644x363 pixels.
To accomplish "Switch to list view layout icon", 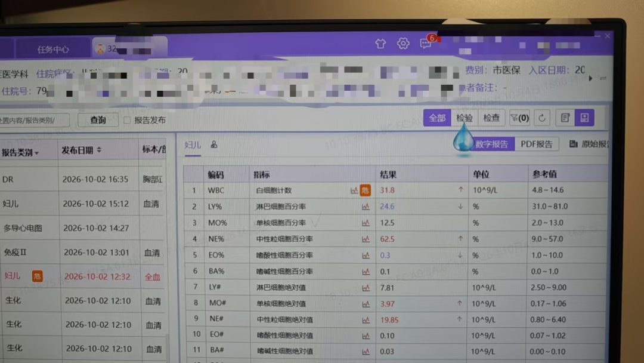I will 565,118.
